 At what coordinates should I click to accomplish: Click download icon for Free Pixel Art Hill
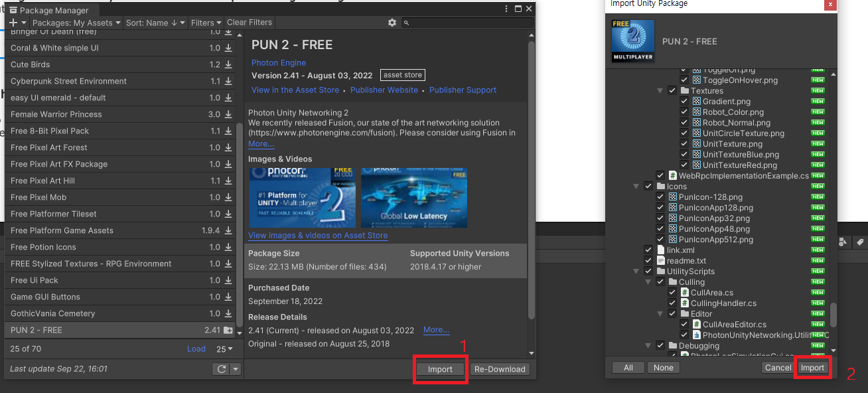pos(228,181)
